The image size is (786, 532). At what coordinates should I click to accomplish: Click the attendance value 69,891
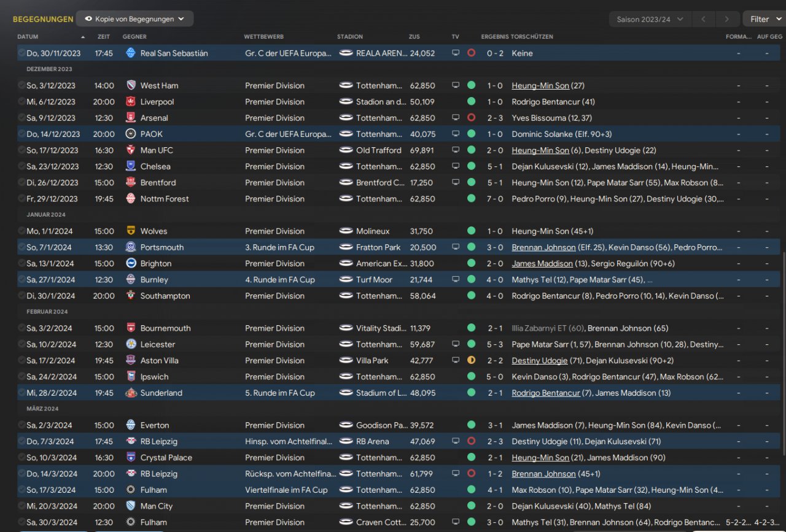pyautogui.click(x=422, y=150)
